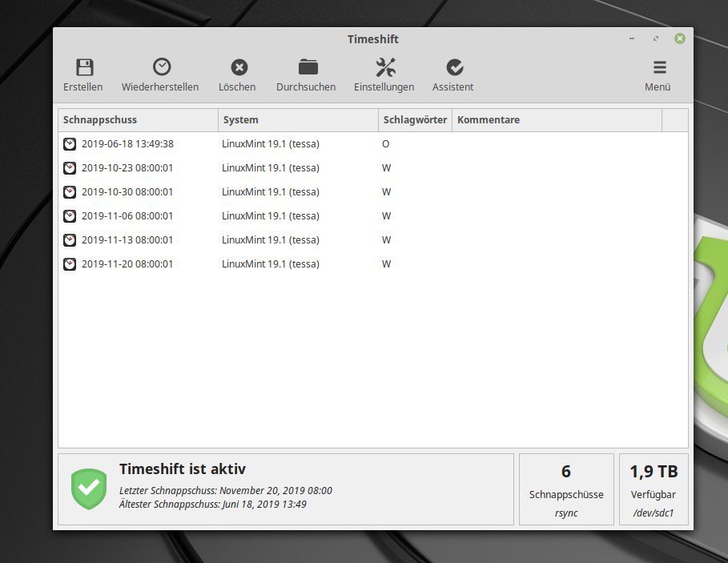The image size is (728, 563).
Task: Click clock icon of 2019-10-23 snapshot
Action: [70, 168]
